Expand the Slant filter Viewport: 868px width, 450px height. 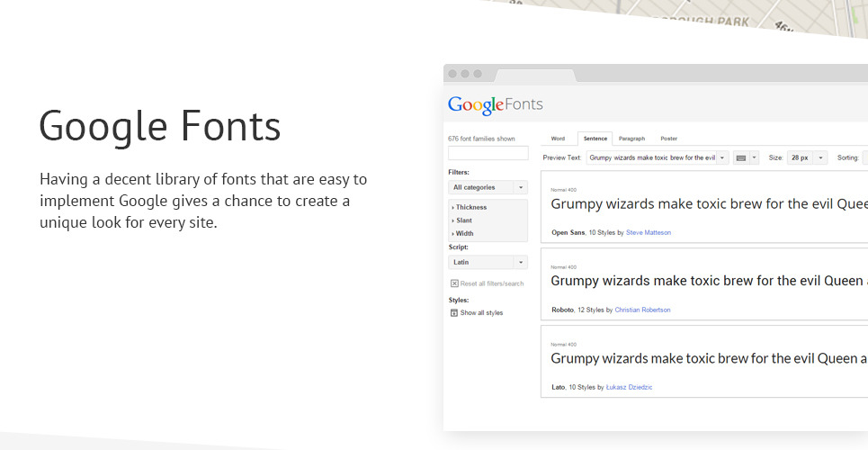[463, 220]
